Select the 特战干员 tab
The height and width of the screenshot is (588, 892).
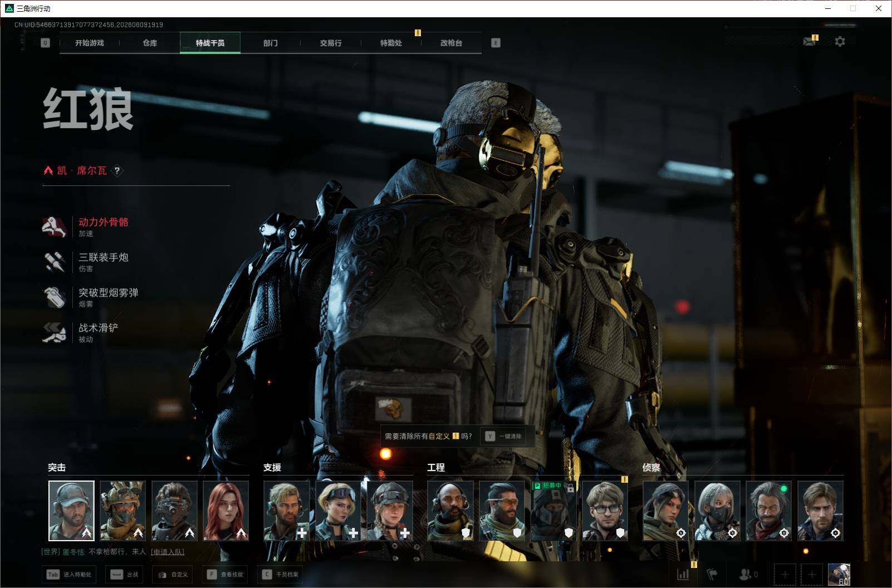(x=210, y=43)
